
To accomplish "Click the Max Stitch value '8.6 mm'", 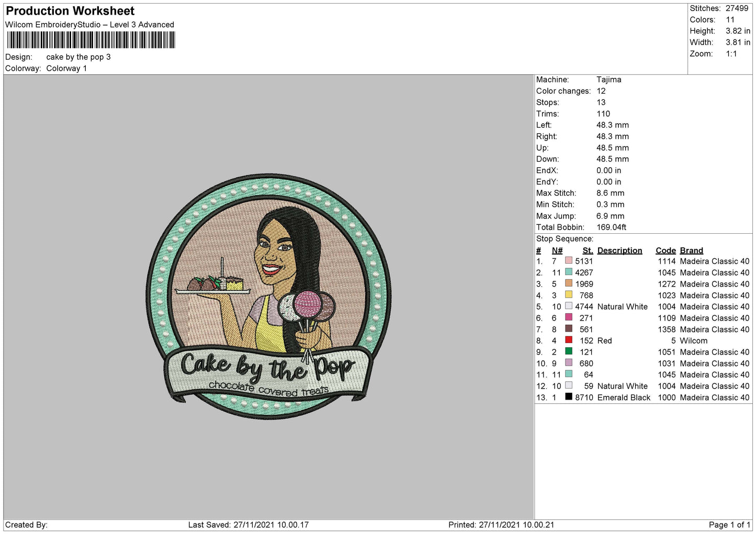I will pyautogui.click(x=610, y=193).
